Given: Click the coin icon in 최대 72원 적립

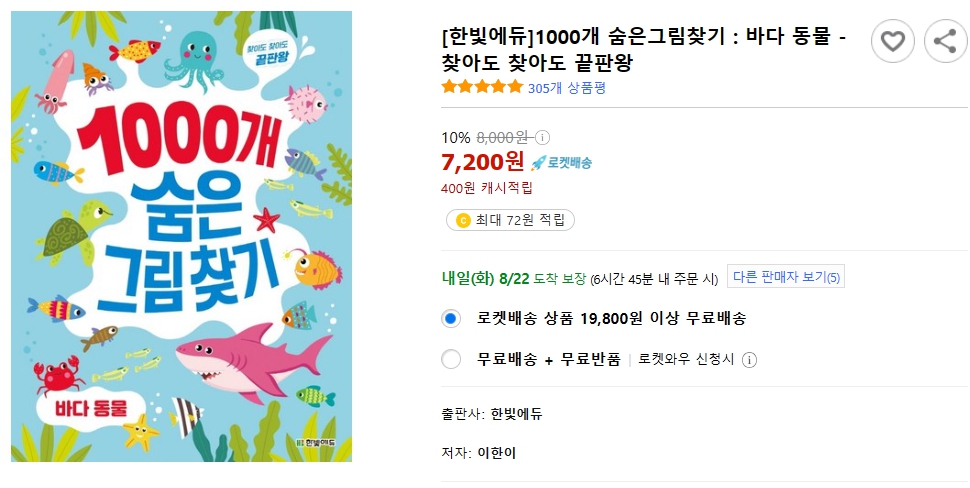Looking at the screenshot, I should coord(463,220).
